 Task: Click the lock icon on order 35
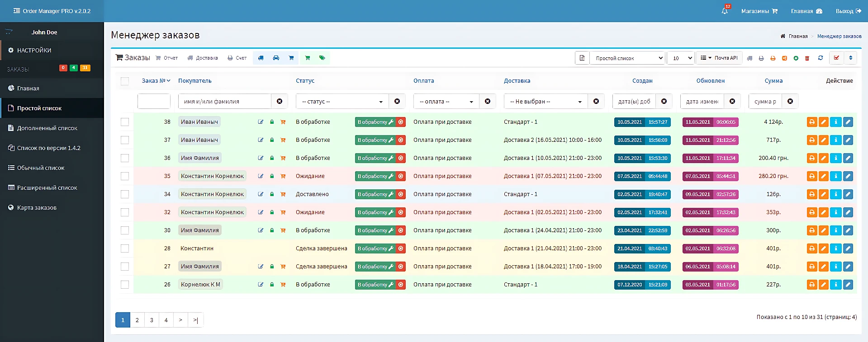[272, 176]
